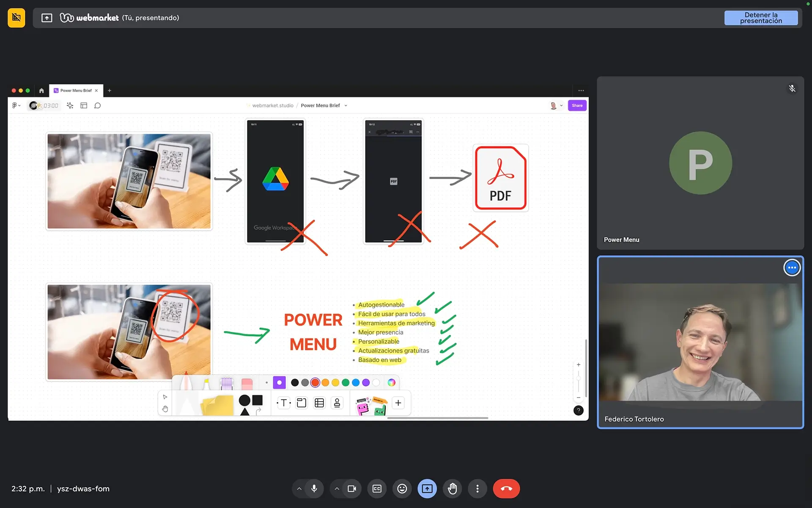The width and height of the screenshot is (812, 508).
Task: Choose the thin stroke size dot
Action: (266, 383)
